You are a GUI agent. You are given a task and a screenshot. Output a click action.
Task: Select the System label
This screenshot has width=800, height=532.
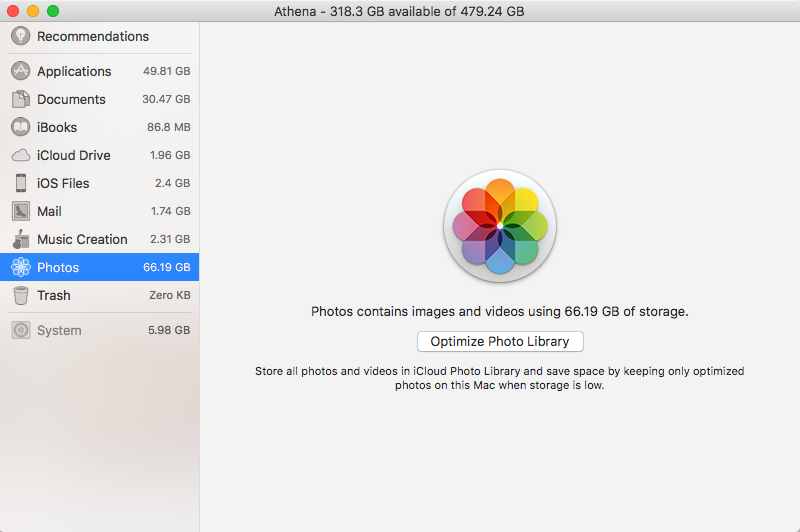pos(59,331)
